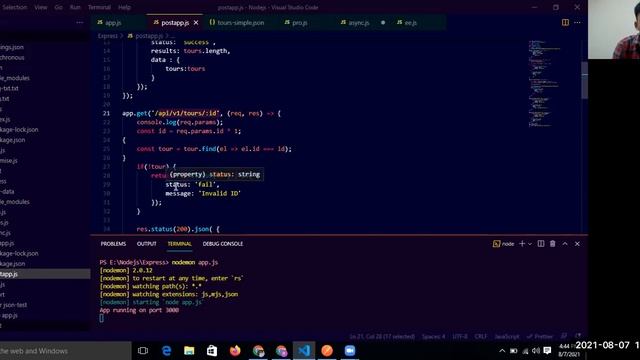Open the Action Center notification icon
This screenshot has width=640, height=360.
pyautogui.click(x=547, y=351)
